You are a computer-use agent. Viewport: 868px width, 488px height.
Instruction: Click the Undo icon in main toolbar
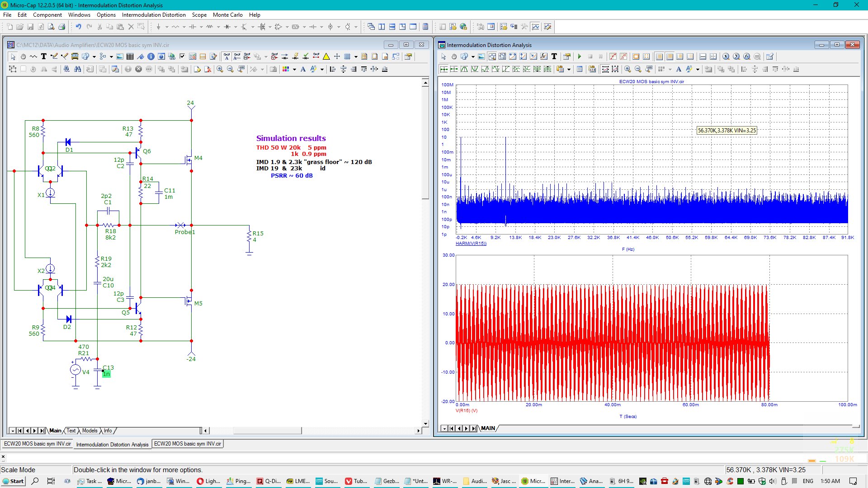(78, 27)
